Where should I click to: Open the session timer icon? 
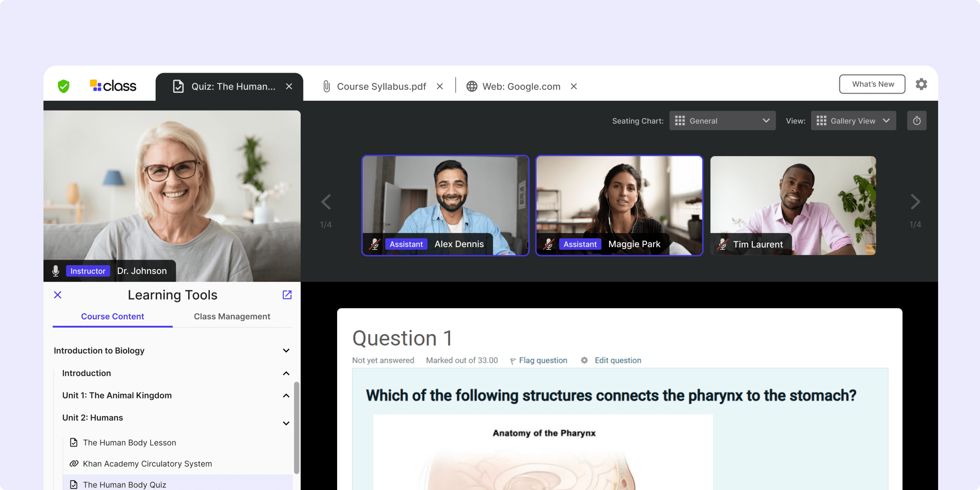917,121
